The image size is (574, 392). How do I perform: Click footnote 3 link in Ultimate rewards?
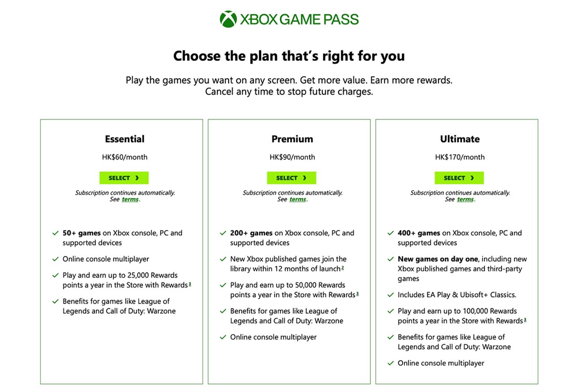coord(525,320)
